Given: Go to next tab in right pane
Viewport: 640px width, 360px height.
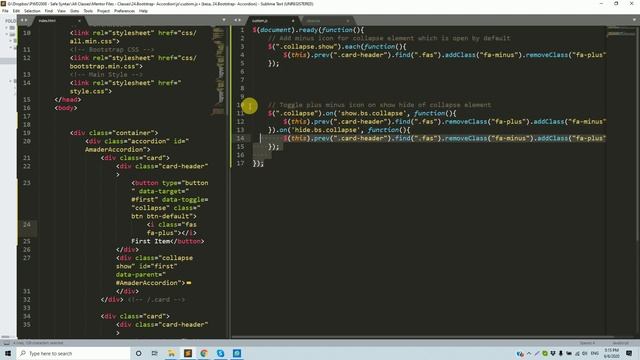Looking at the screenshot, I should tap(240, 20).
